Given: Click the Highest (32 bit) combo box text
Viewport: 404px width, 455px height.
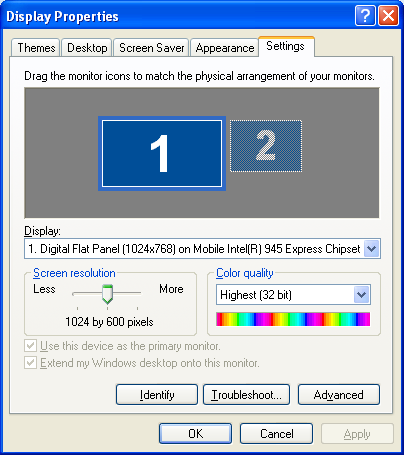Looking at the screenshot, I should 256,295.
